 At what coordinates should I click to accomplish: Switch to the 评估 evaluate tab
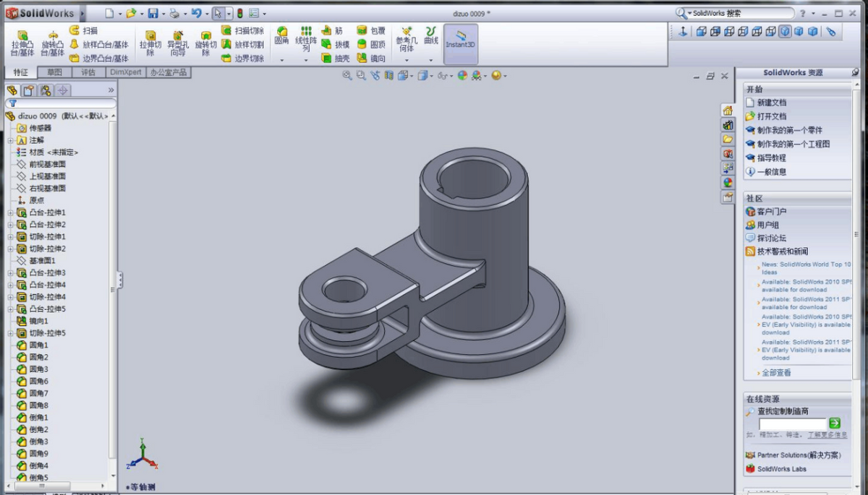tap(88, 72)
